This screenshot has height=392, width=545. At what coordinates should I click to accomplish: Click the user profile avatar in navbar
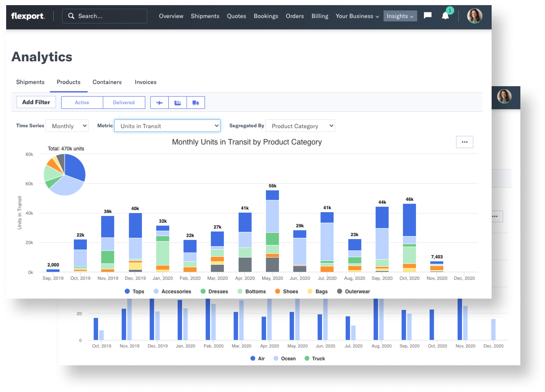pos(474,16)
